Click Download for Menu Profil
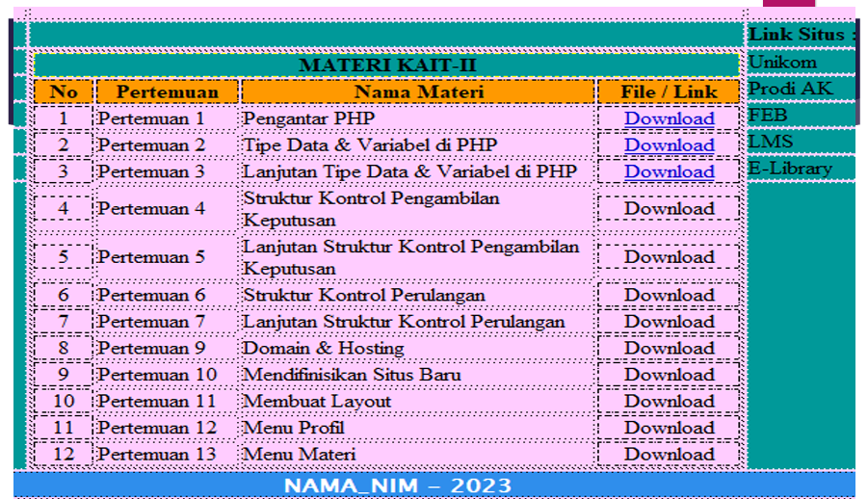 669,428
